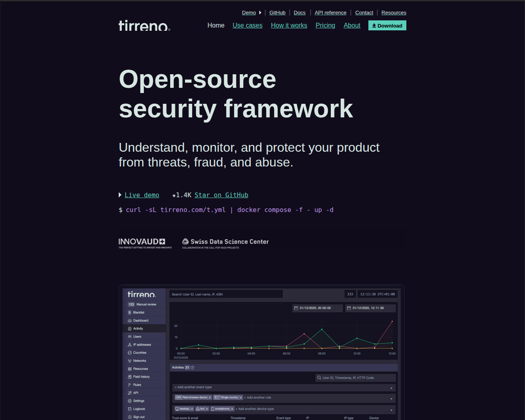Remove the bot device type tag
The image size is (525, 420).
pos(207,409)
